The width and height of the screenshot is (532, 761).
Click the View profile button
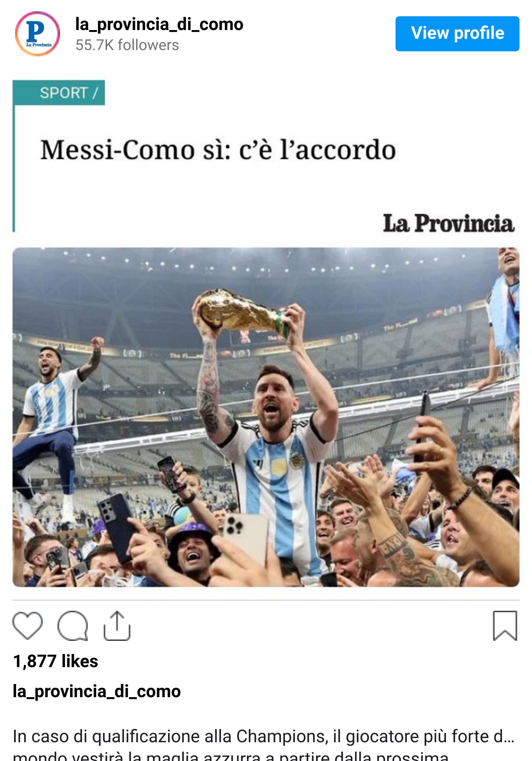(x=457, y=33)
